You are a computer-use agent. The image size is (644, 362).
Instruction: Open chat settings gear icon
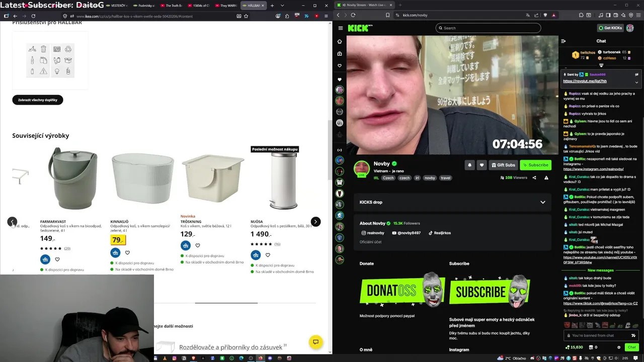[619, 347]
